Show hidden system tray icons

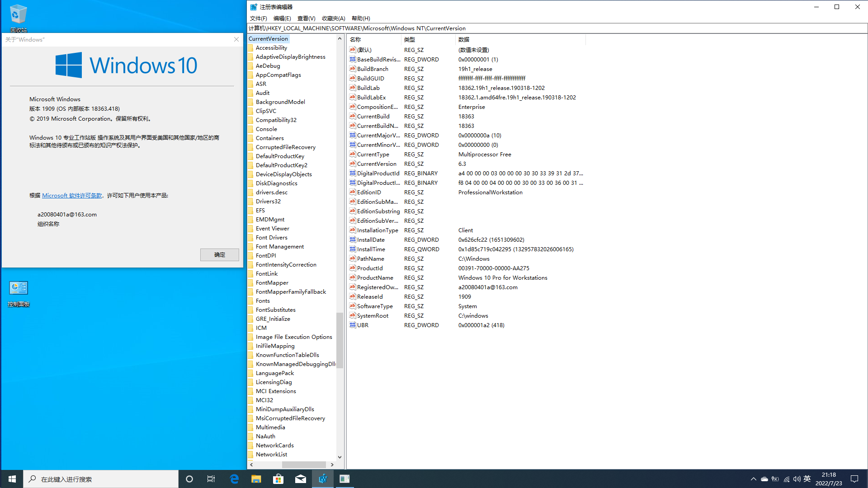tap(753, 479)
